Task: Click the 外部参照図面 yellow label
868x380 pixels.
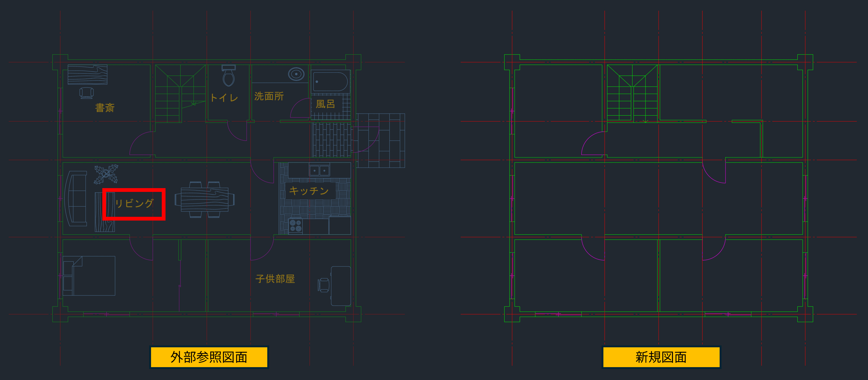Action: pos(209,357)
